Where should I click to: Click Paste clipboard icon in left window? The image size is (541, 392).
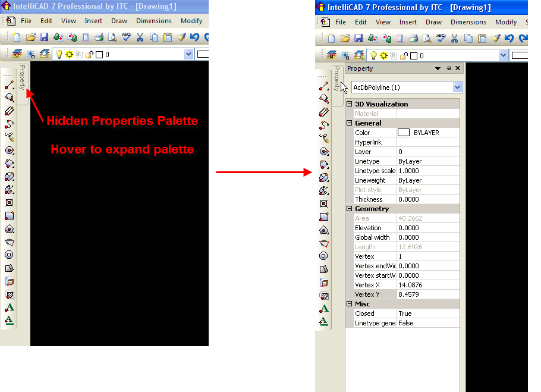coord(168,37)
